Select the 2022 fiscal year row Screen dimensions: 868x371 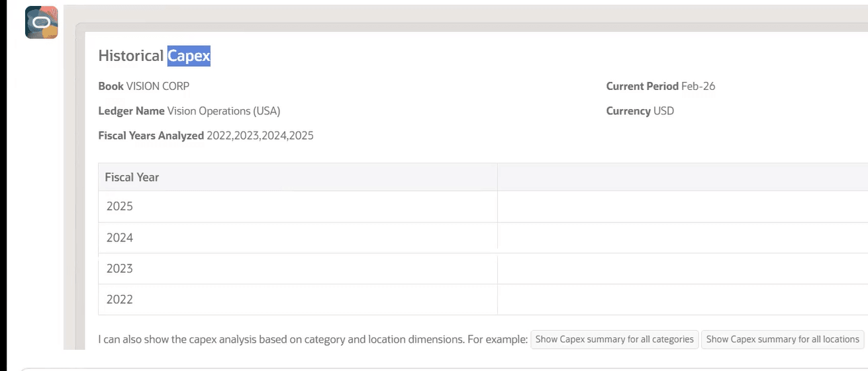(483, 300)
